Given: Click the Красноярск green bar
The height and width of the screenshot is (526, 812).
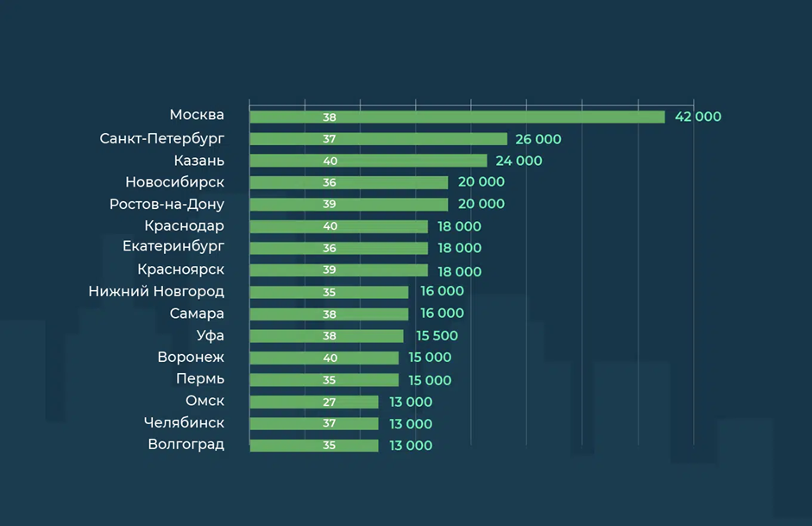Looking at the screenshot, I should [x=338, y=270].
